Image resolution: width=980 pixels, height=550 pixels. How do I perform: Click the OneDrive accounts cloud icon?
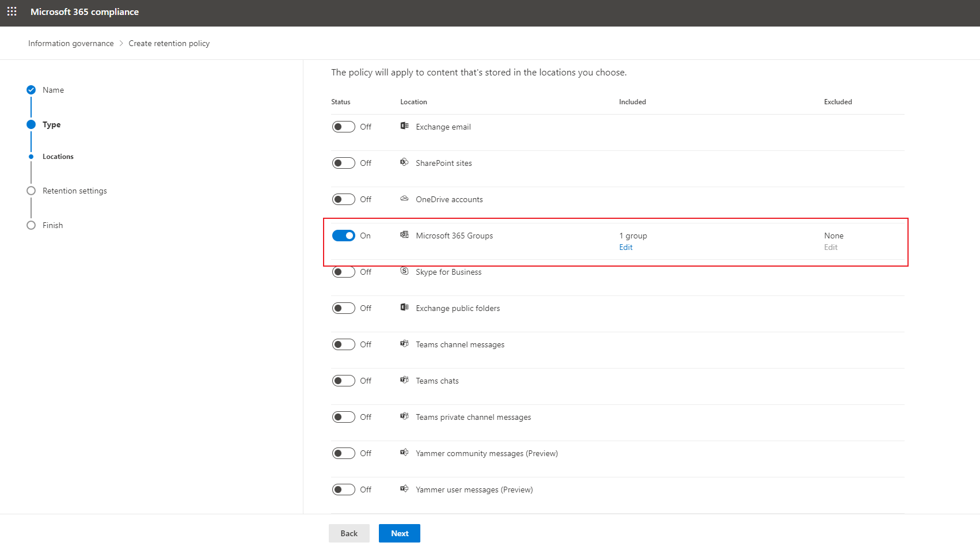tap(405, 199)
